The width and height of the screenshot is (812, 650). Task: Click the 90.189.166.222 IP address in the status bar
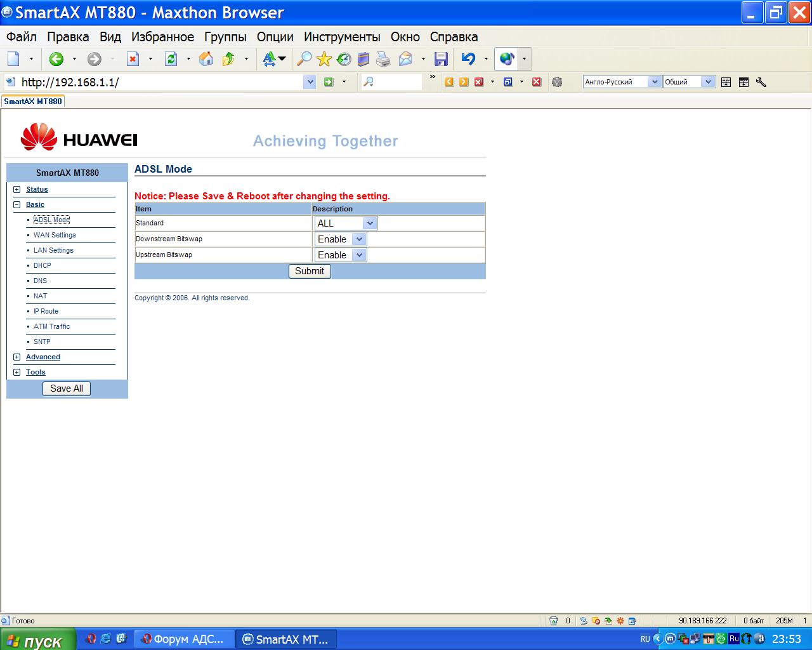point(703,621)
